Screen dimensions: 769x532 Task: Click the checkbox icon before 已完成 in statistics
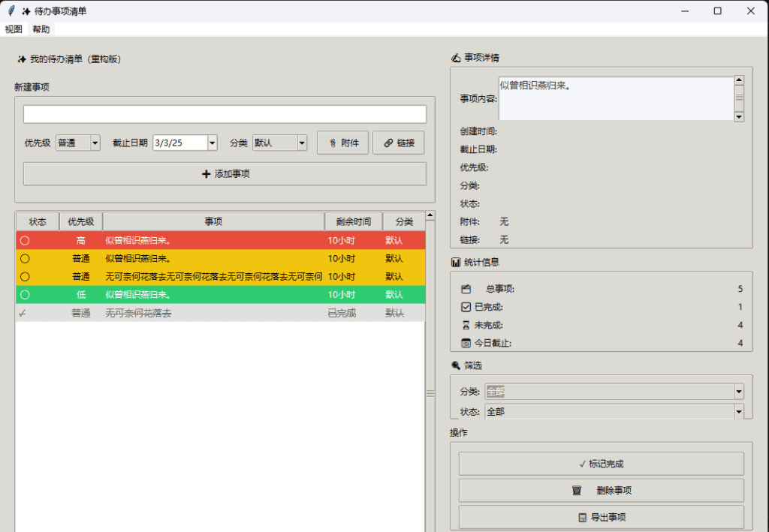(466, 307)
